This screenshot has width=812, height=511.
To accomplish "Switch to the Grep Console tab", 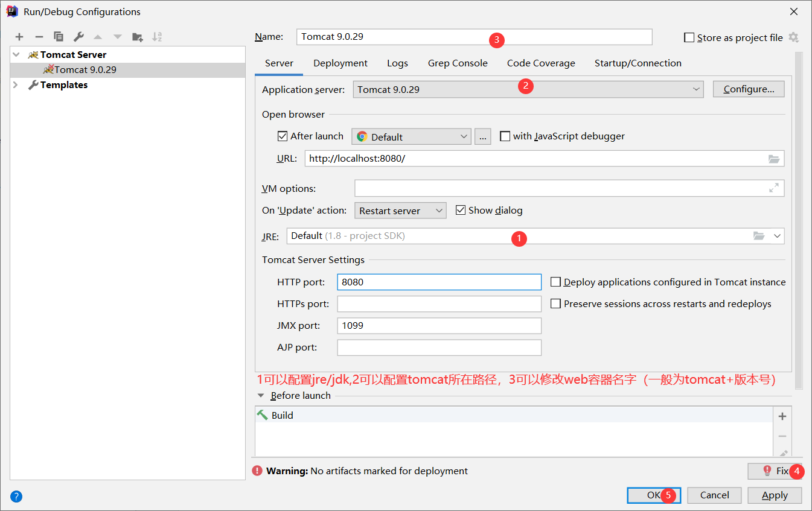I will (458, 63).
